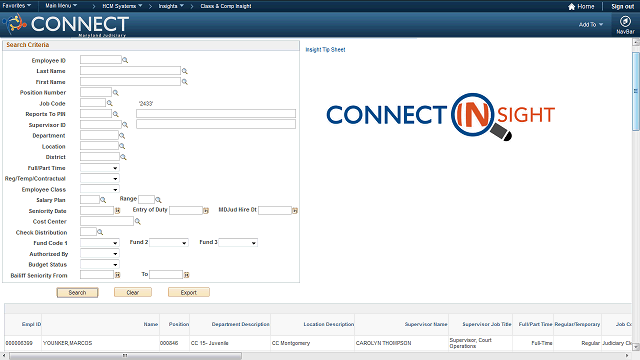Open the Reports To PIN lookup magnifier
640x360 pixels.
tap(116, 114)
